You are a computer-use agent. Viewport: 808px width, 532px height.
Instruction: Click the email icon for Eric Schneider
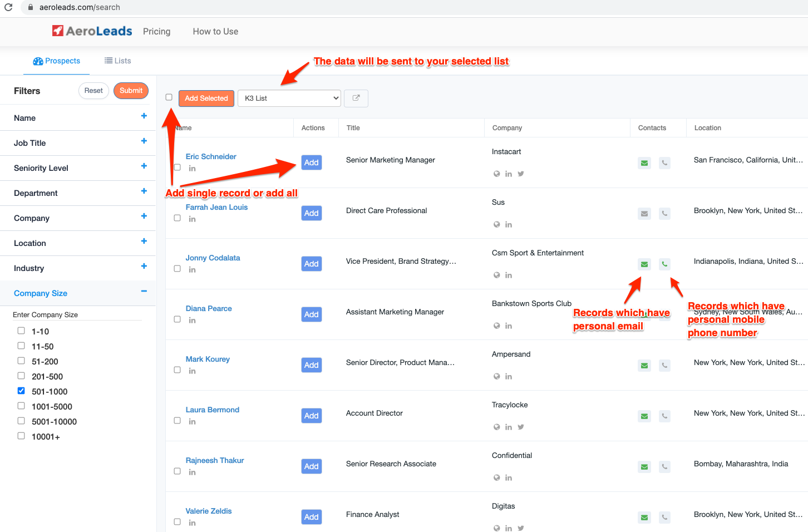pyautogui.click(x=644, y=163)
